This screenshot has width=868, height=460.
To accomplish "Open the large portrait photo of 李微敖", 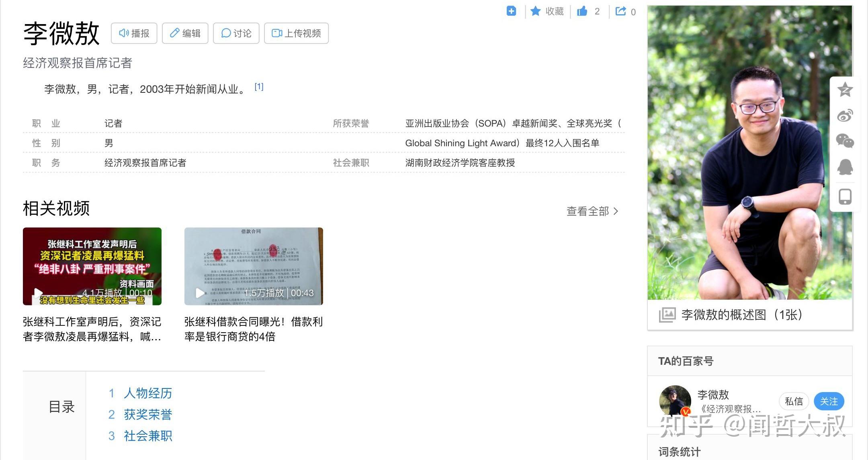I will point(750,153).
